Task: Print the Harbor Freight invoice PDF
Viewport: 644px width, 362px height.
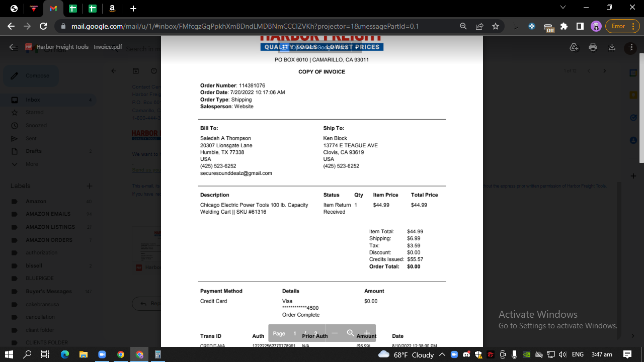Action: 593,47
